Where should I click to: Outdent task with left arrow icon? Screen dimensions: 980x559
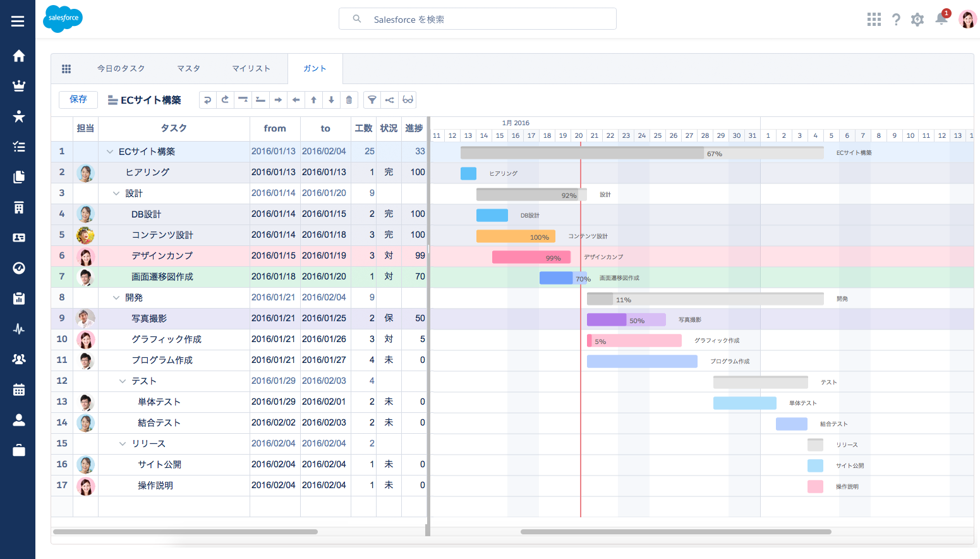point(296,100)
